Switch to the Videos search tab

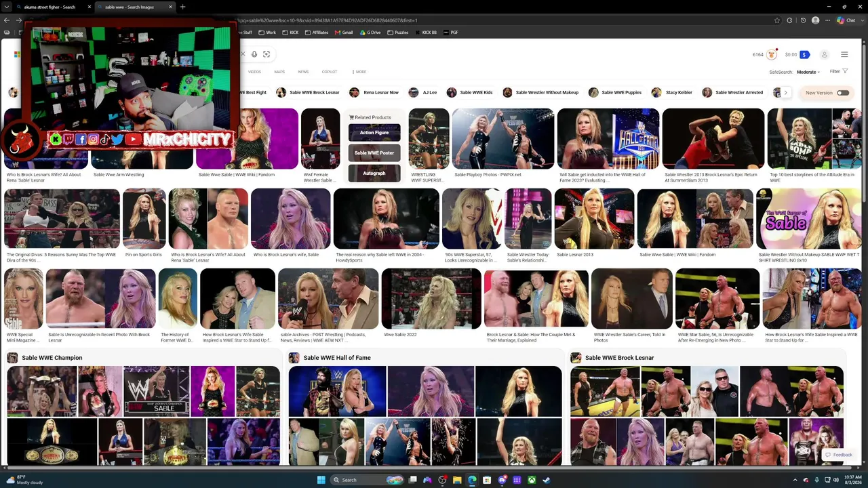(x=254, y=72)
